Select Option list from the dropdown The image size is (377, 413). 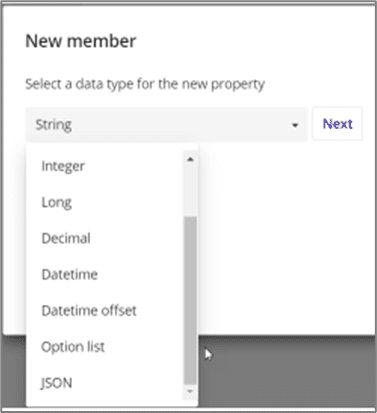click(73, 347)
